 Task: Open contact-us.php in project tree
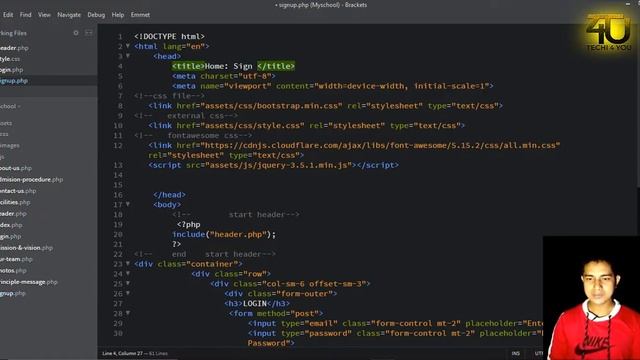point(18,191)
